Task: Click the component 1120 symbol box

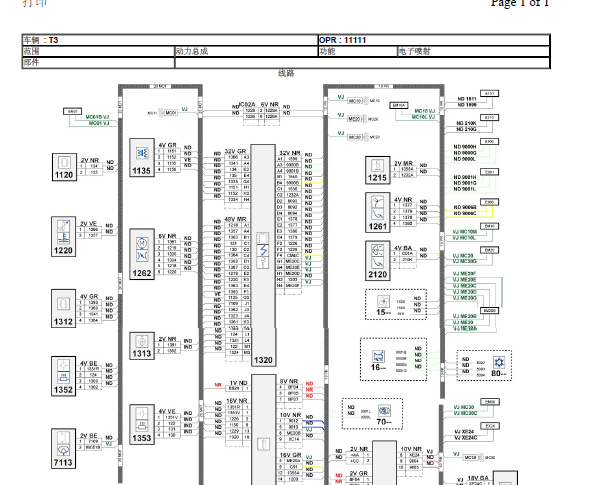Action: pos(64,167)
